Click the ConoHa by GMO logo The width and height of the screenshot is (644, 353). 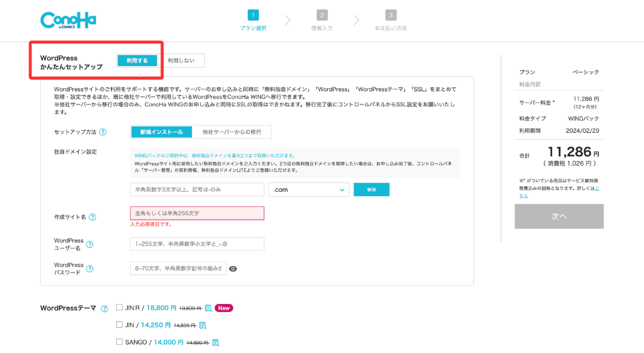68,20
